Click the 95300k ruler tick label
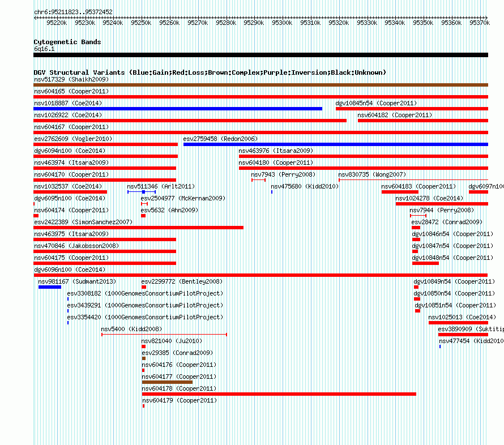This screenshot has width=504, height=445. click(282, 23)
